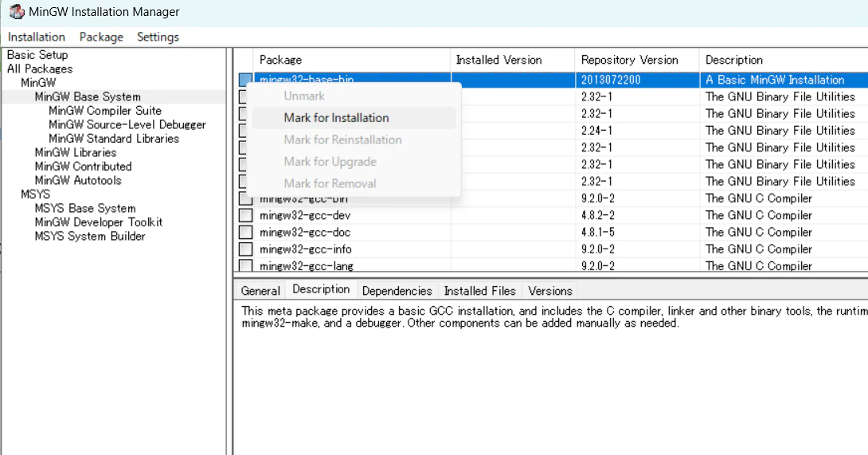Click the Mark for Reinstallation entry

click(x=354, y=139)
